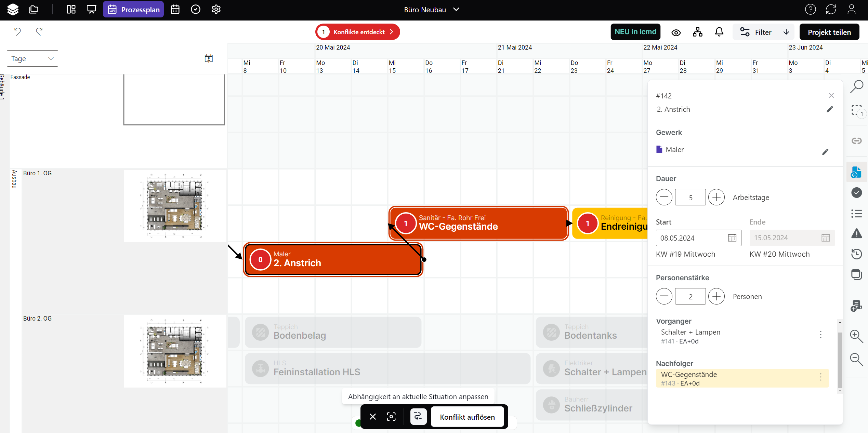Click the warning triangle sidebar icon

click(856, 233)
